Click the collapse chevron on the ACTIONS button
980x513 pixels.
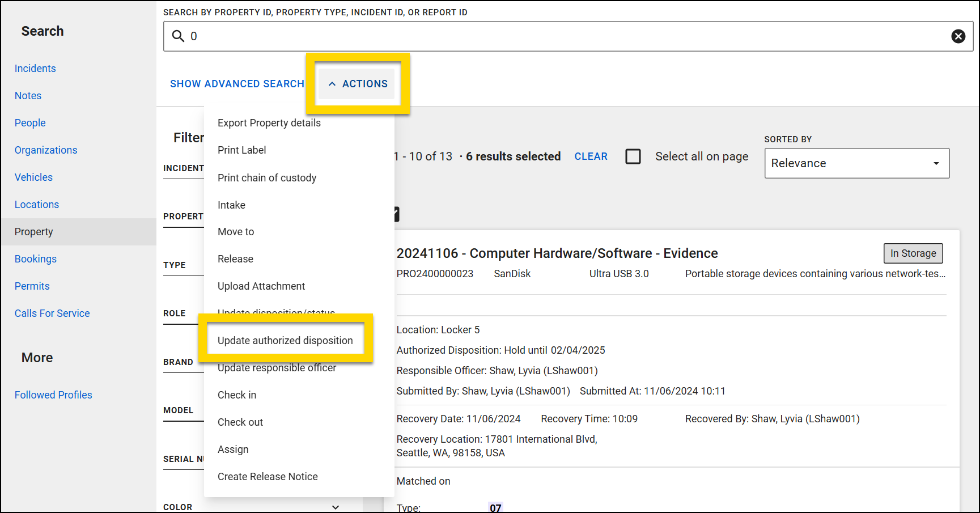(333, 83)
